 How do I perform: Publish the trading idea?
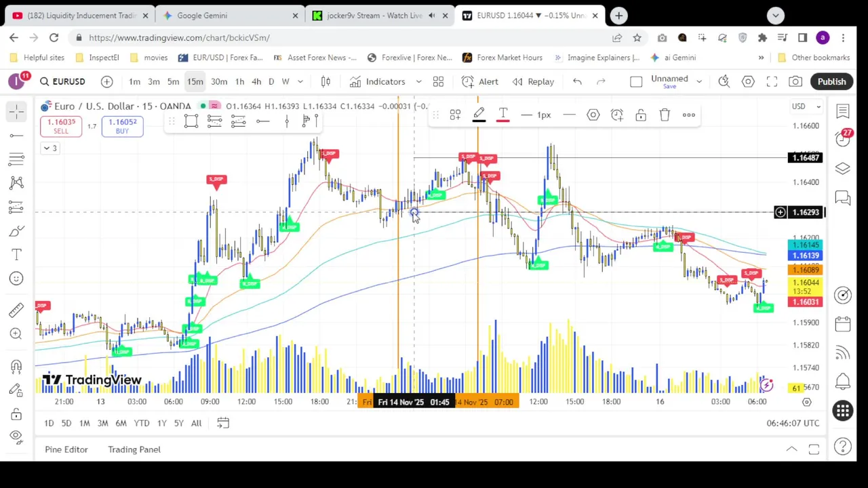click(x=831, y=81)
